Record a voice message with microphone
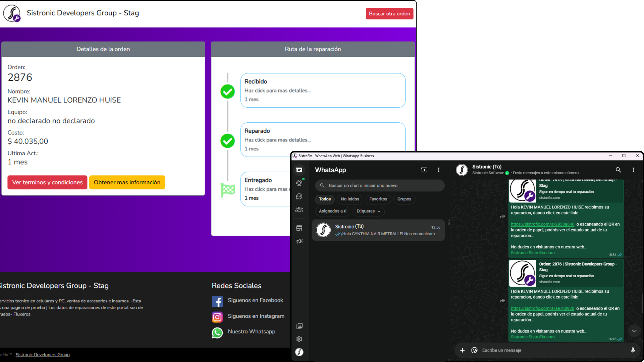644x362 pixels. click(x=633, y=350)
